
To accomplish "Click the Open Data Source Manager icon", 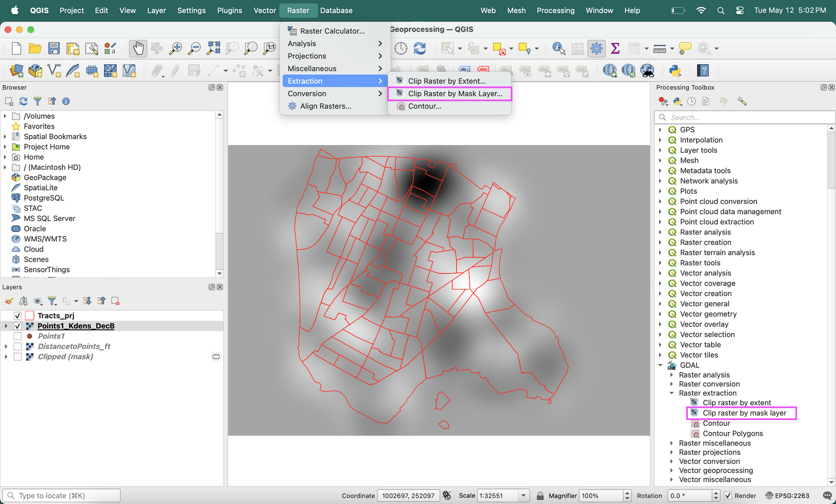I will point(16,71).
